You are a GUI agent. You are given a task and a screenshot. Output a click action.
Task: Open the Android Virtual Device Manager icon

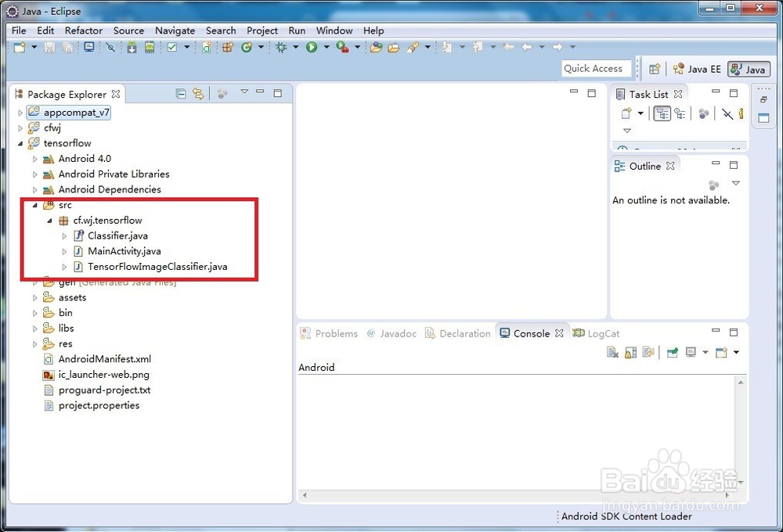click(x=150, y=48)
